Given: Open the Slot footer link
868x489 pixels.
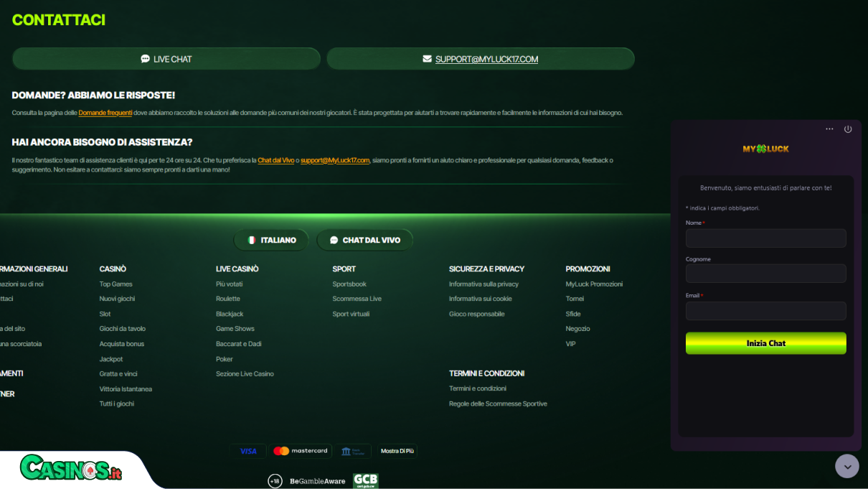Looking at the screenshot, I should (x=105, y=314).
